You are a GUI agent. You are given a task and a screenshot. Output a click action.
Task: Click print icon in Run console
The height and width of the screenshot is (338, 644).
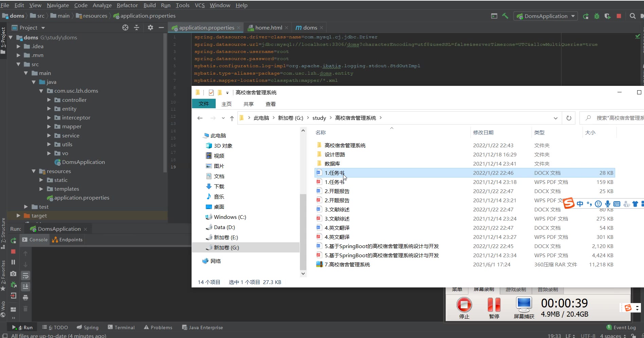tap(25, 298)
